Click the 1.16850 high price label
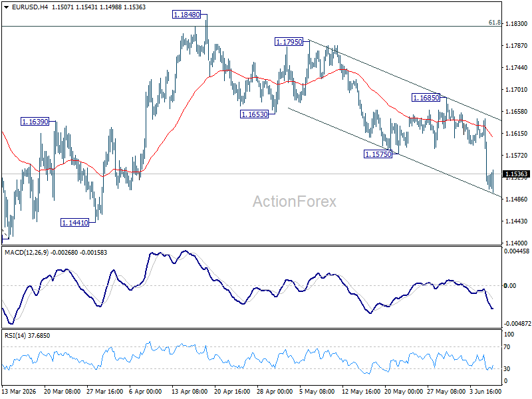The image size is (532, 399). (426, 98)
